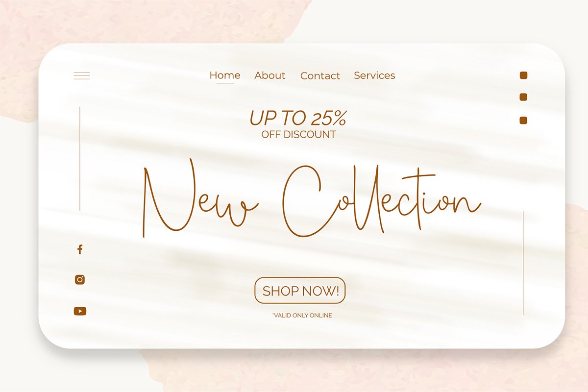Select the top square dot indicator
Screen dimensions: 588x392
click(523, 75)
